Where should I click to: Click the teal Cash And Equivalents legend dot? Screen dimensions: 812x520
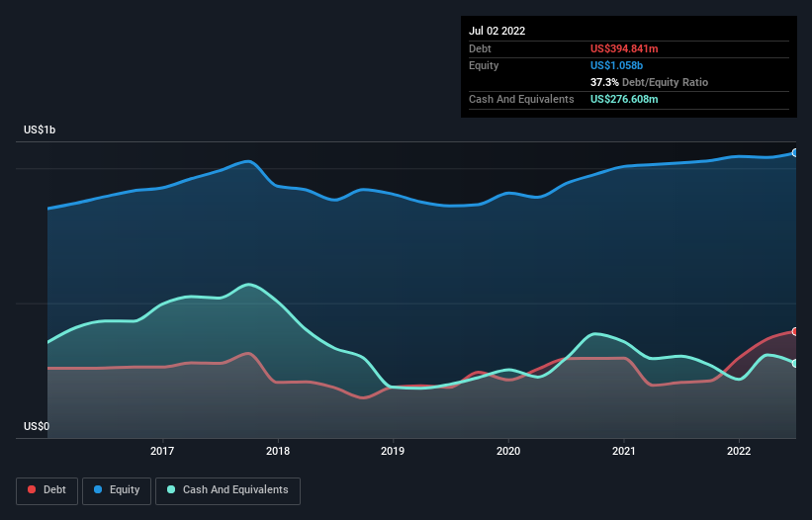tap(171, 489)
